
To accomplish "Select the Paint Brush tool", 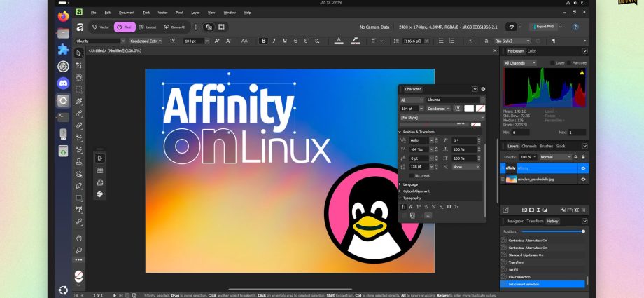I will point(79,114).
